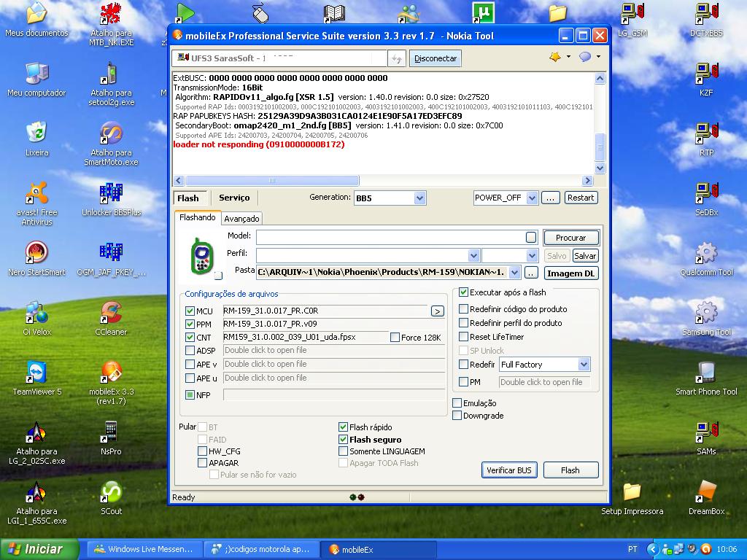Image resolution: width=747 pixels, height=560 pixels.
Task: Open Setup Impressora folder icon
Action: tap(632, 498)
